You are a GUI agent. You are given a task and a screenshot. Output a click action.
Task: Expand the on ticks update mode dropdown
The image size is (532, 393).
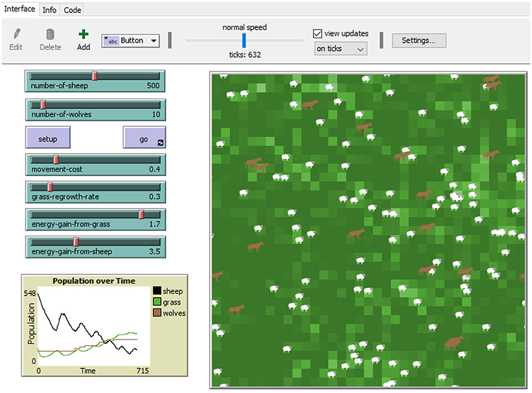[341, 49]
